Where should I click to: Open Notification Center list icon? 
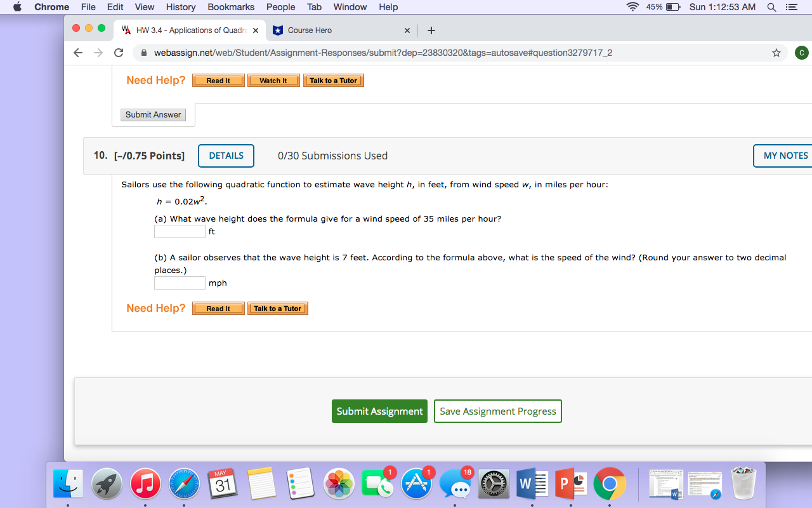(x=790, y=7)
